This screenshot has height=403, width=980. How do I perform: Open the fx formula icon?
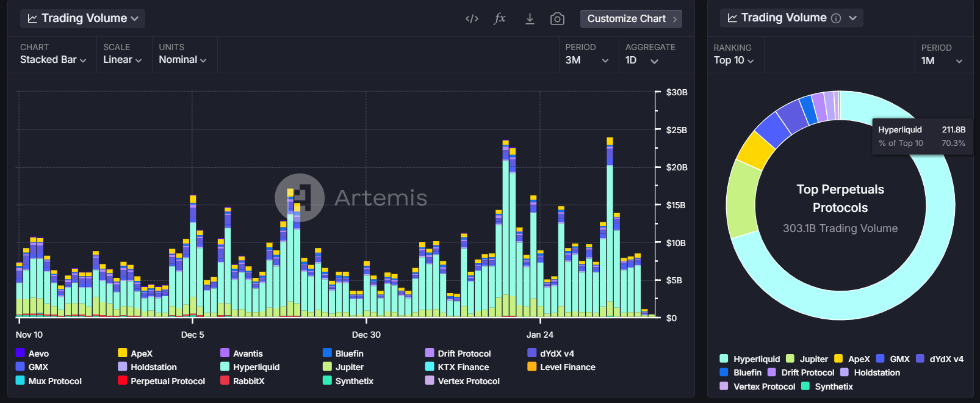click(500, 19)
